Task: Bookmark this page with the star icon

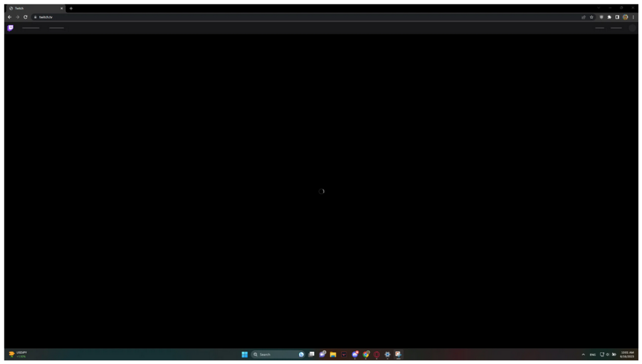Action: coord(592,17)
